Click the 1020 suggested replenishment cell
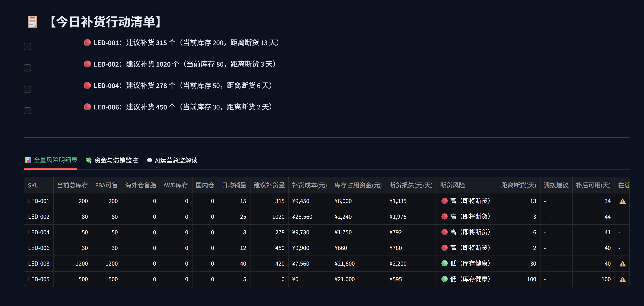This screenshot has height=306, width=644. 269,217
